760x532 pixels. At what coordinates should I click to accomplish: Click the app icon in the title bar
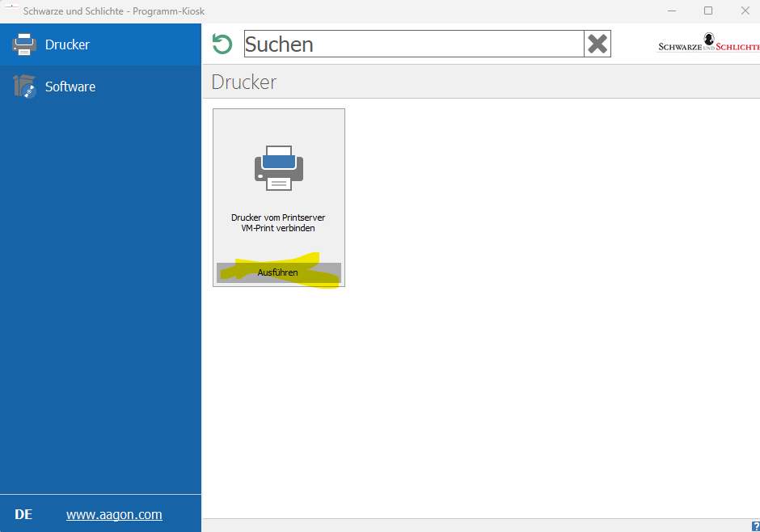(11, 10)
